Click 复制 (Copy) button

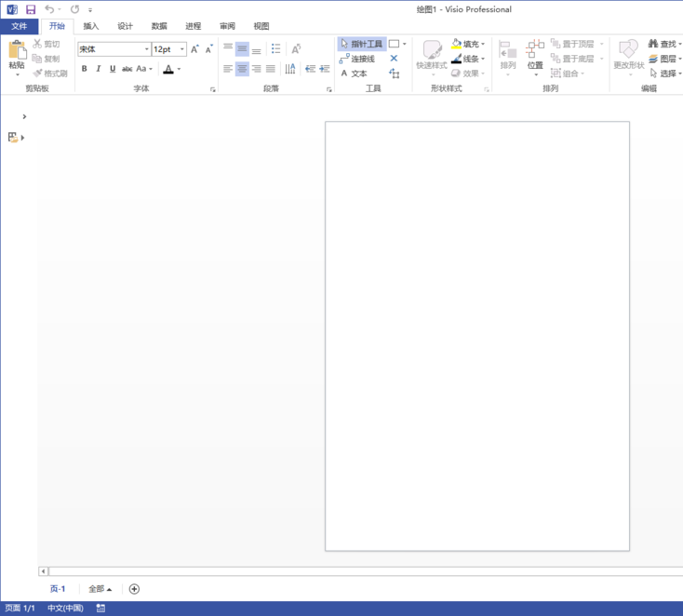tap(47, 59)
